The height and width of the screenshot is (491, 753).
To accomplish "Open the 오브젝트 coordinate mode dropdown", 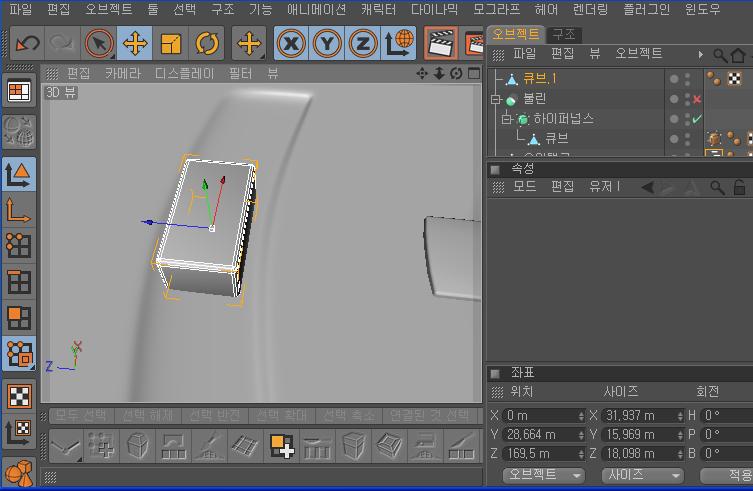I will pos(544,475).
